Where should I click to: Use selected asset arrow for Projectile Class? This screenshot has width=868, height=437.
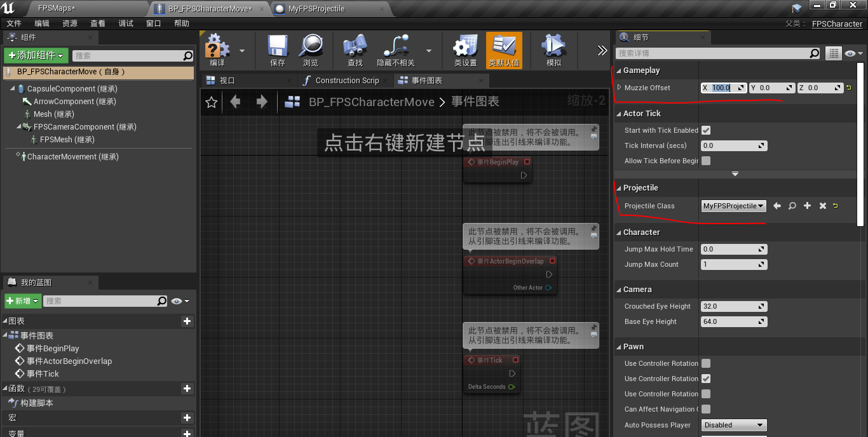[x=777, y=206]
